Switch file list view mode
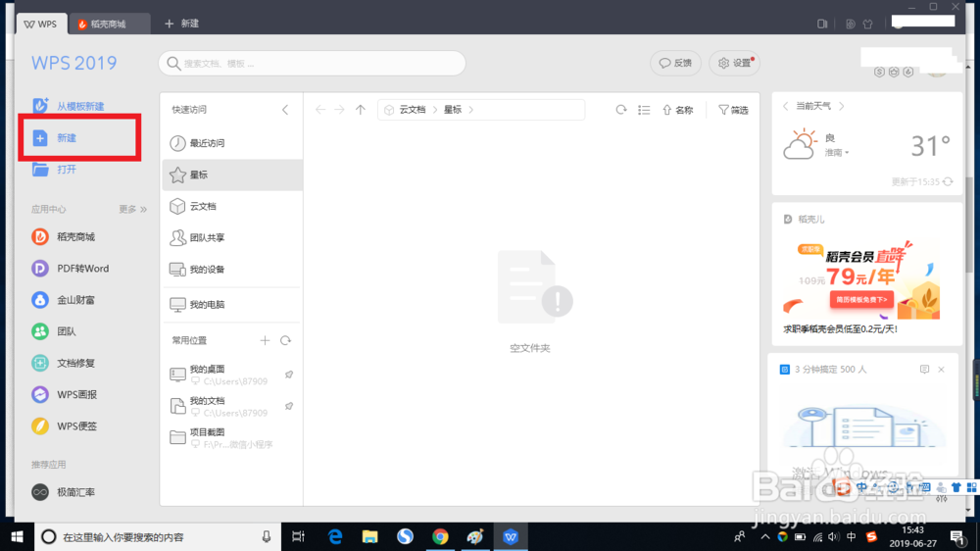Image resolution: width=980 pixels, height=551 pixels. tap(644, 110)
